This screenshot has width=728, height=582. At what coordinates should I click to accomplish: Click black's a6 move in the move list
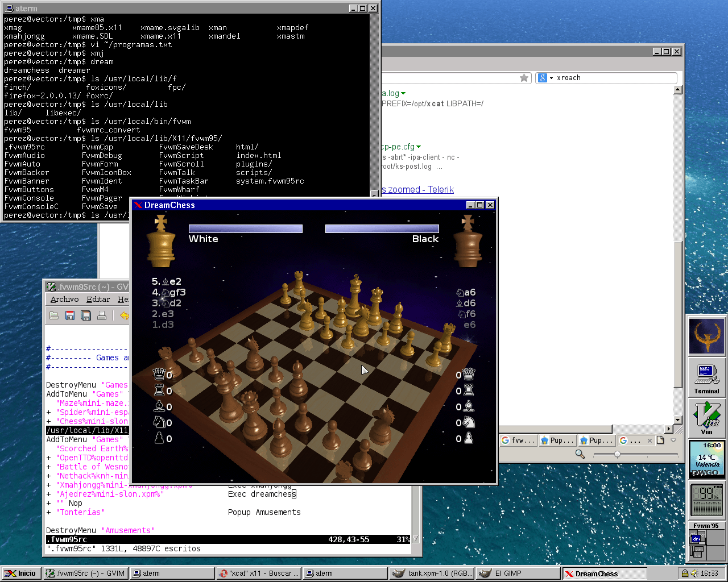tap(466, 292)
